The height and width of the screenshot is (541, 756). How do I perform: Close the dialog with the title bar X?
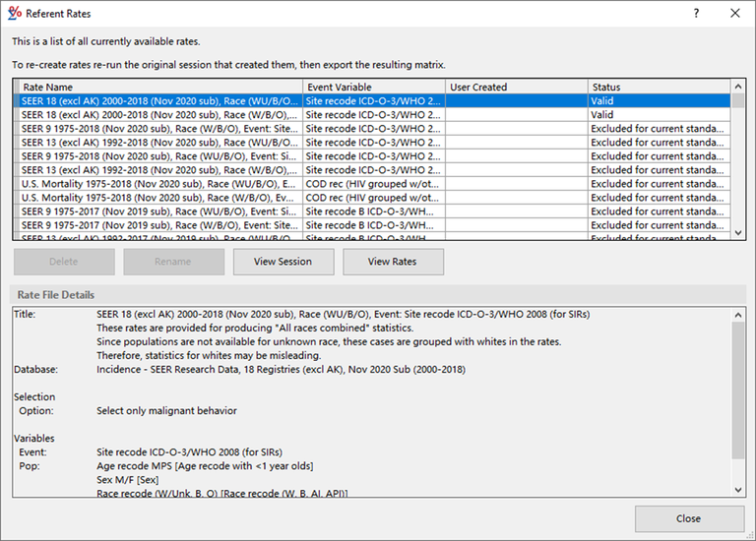[734, 13]
